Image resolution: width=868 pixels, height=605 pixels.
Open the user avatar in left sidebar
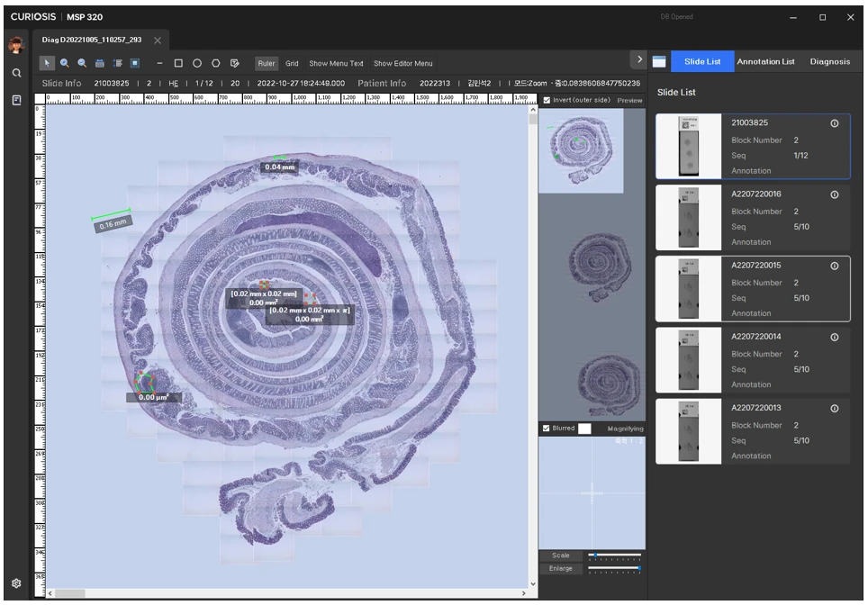[x=16, y=45]
